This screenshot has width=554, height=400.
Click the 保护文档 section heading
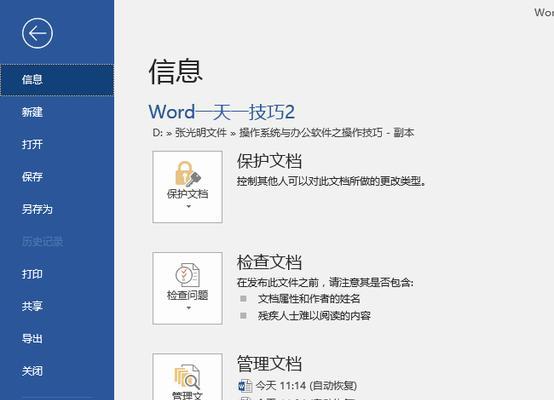(x=269, y=161)
